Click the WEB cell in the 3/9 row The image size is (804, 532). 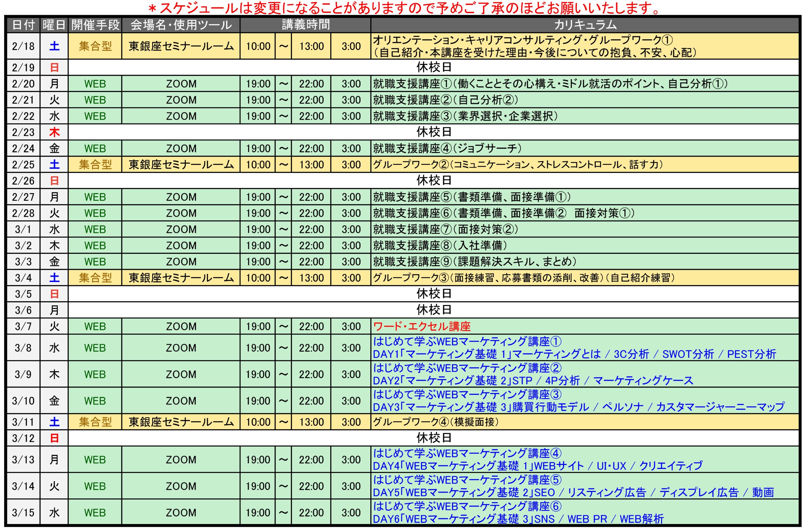coord(95,374)
